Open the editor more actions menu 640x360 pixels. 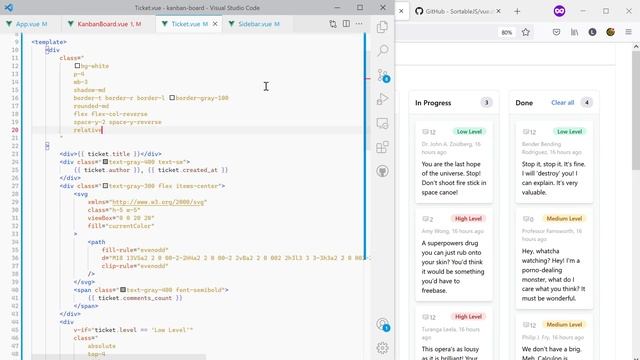pyautogui.click(x=359, y=24)
